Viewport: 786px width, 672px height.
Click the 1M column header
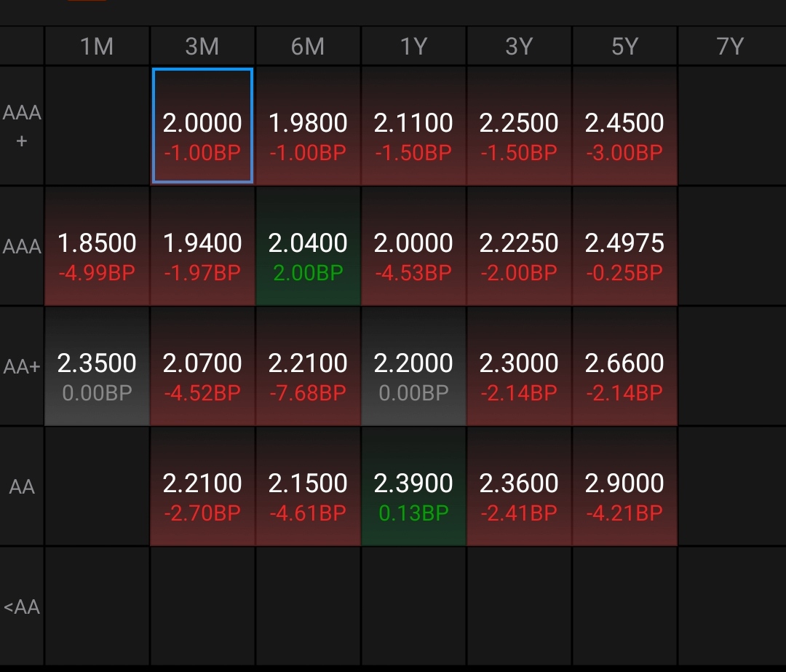click(x=97, y=47)
